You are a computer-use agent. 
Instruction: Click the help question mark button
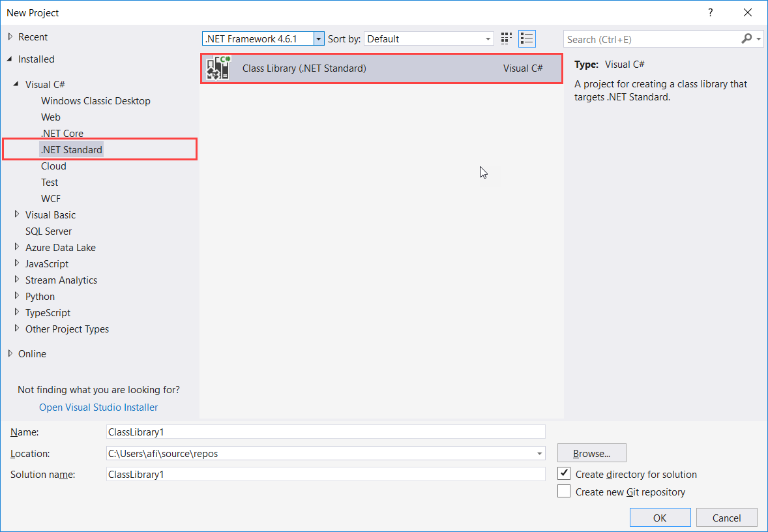(x=710, y=13)
